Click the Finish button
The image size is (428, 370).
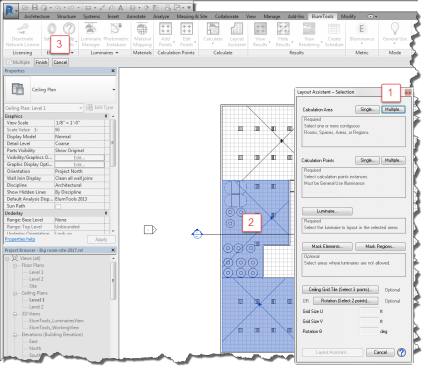(42, 62)
